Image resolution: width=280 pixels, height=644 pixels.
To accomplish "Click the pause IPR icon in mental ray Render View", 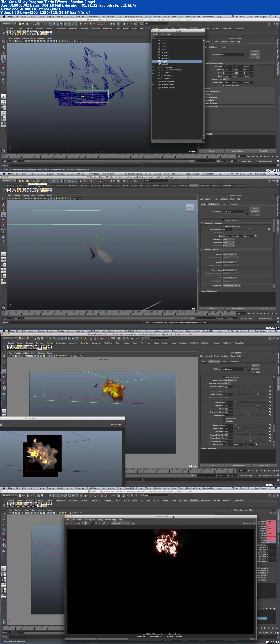I will tap(244, 523).
